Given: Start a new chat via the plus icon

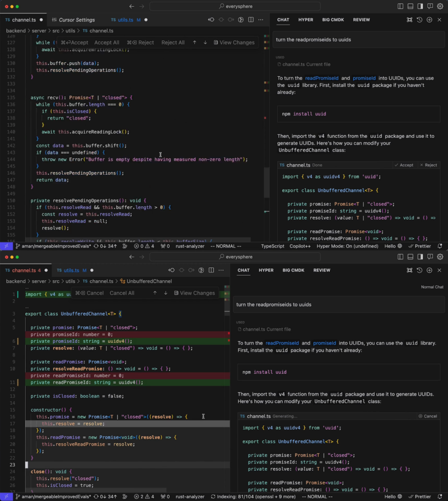Looking at the screenshot, I should [430, 19].
